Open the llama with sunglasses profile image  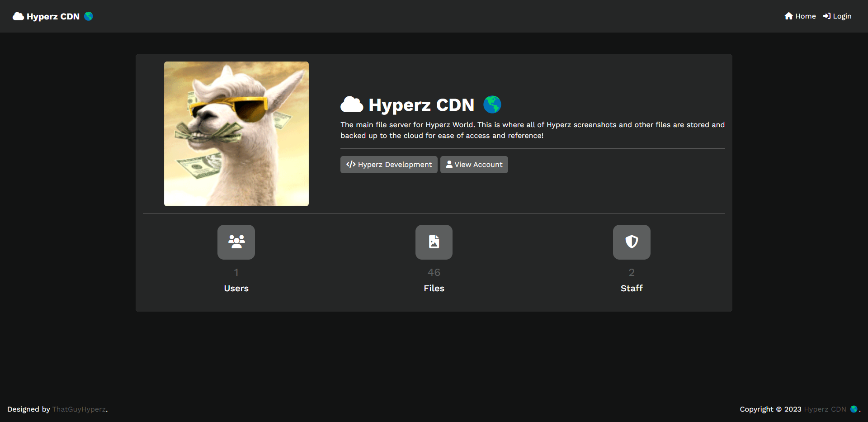236,134
